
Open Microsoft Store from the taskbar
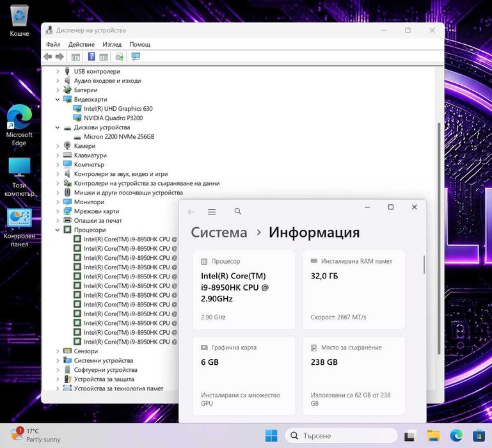tap(479, 436)
